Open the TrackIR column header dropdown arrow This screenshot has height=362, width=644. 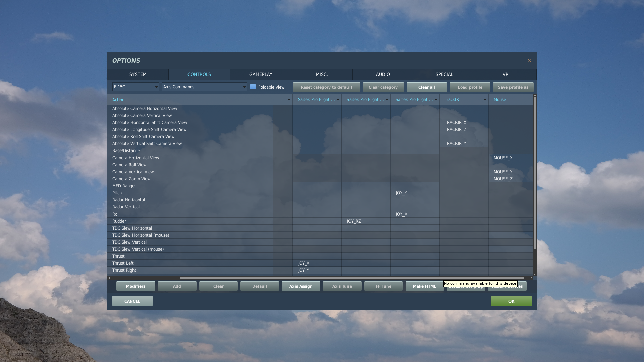point(485,100)
